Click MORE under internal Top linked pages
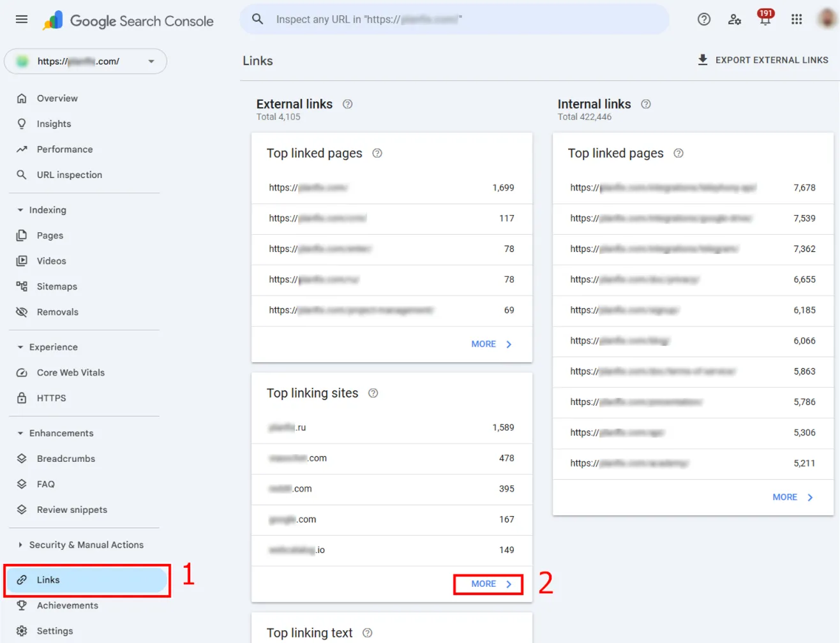840x643 pixels. tap(793, 497)
